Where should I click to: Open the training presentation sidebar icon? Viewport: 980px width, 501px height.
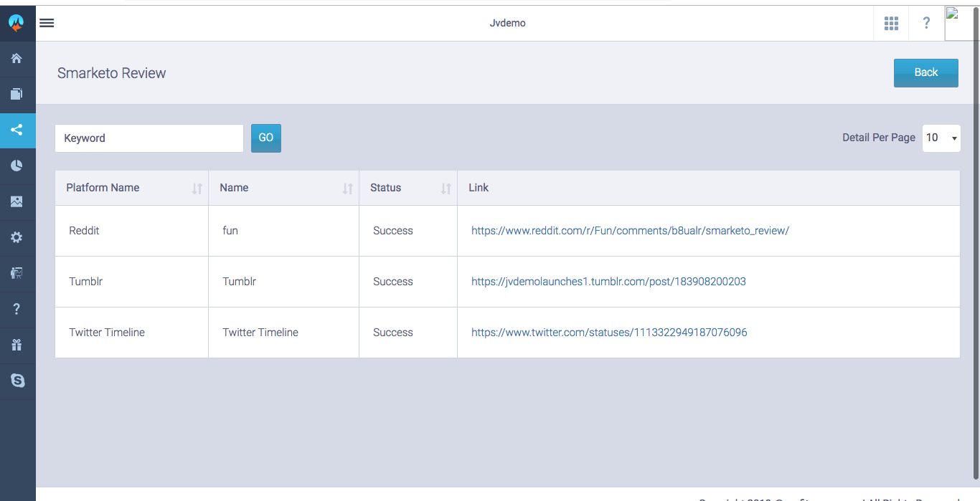click(x=17, y=273)
